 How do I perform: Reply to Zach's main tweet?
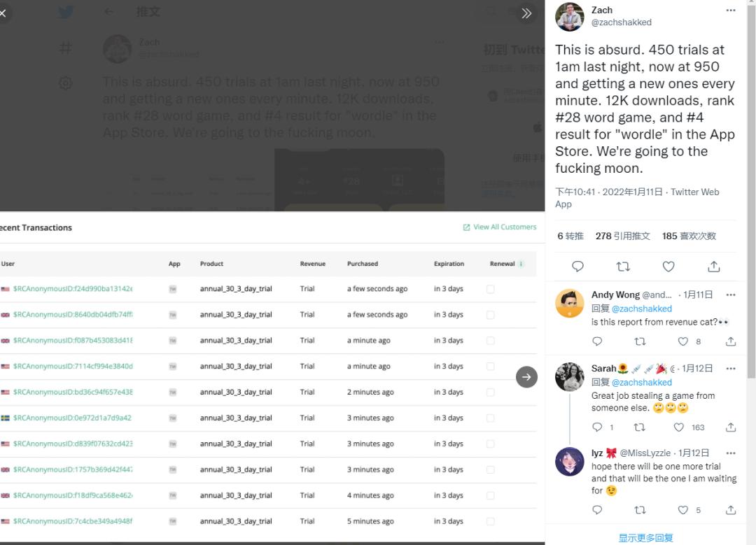577,267
